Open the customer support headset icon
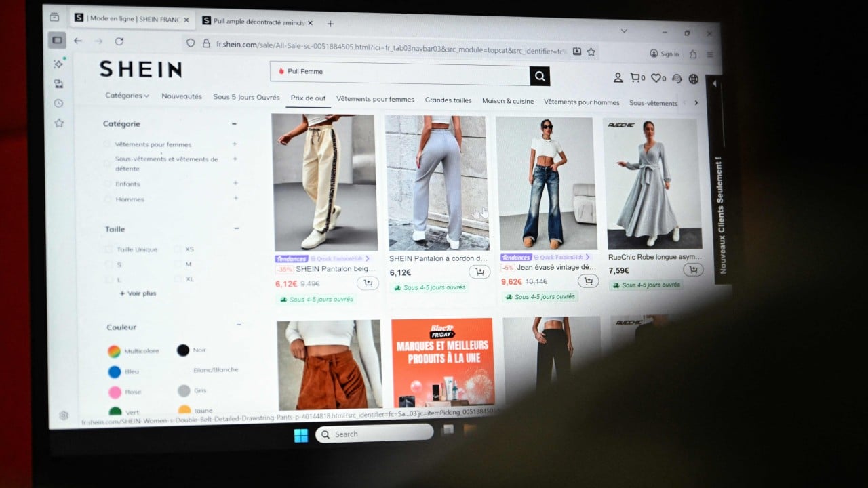Image resolution: width=868 pixels, height=488 pixels. [x=676, y=79]
